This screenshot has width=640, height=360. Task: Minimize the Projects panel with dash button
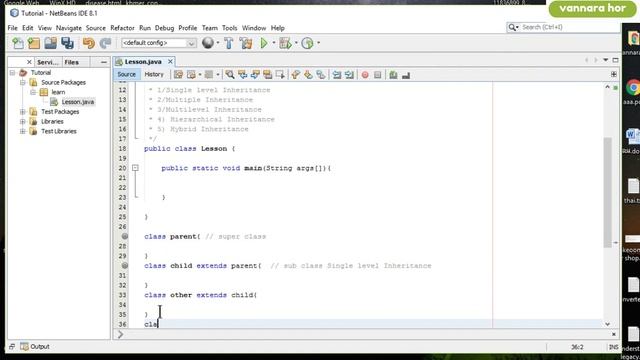[x=104, y=62]
